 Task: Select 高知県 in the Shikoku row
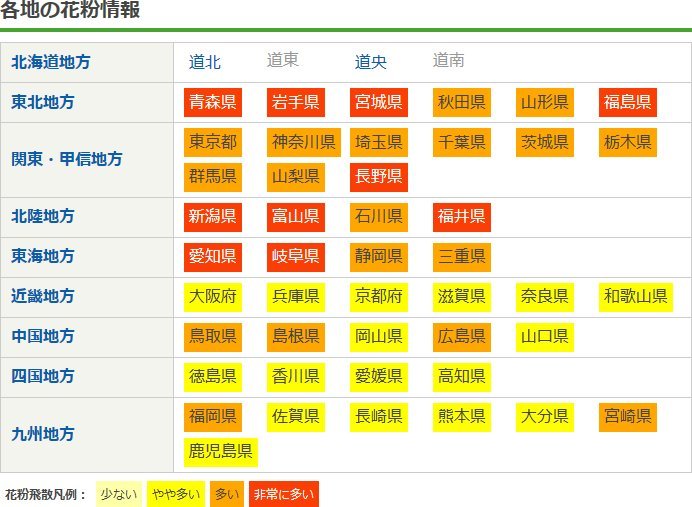click(x=462, y=377)
